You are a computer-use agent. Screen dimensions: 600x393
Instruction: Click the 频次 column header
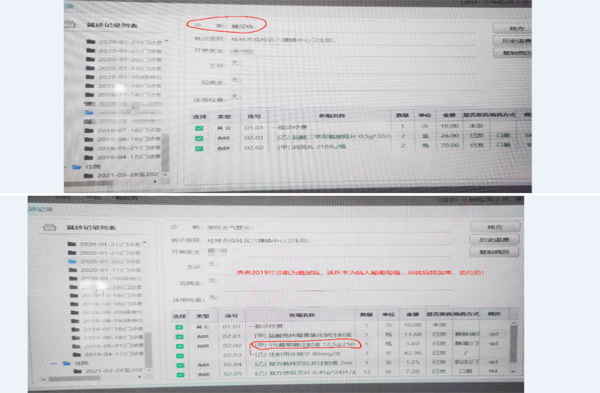494,314
